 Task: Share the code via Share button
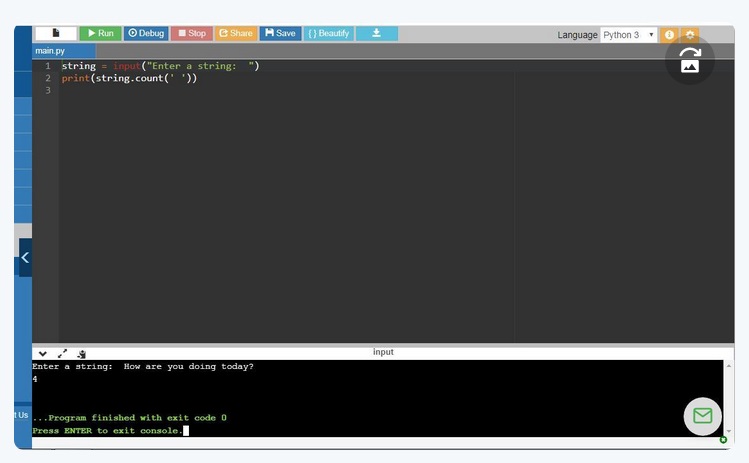pyautogui.click(x=236, y=33)
